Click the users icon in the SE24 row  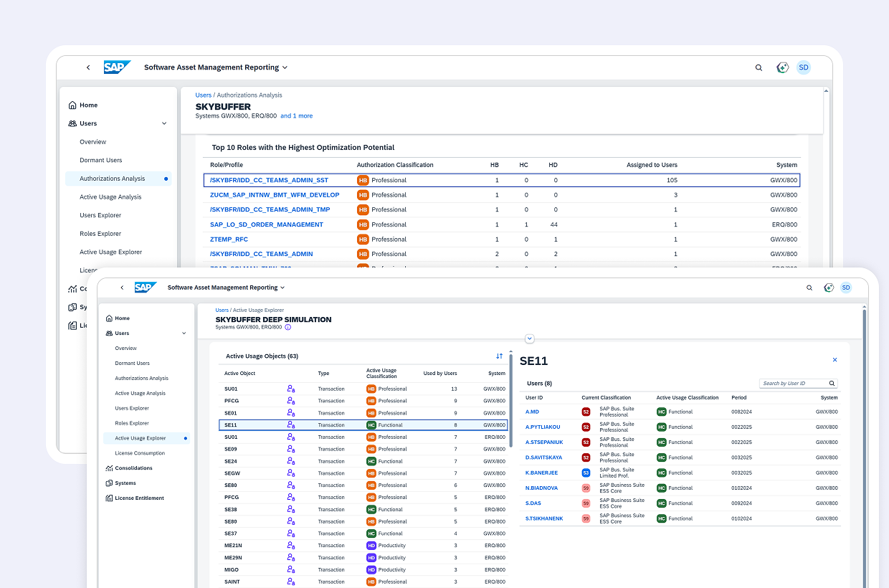pos(291,461)
